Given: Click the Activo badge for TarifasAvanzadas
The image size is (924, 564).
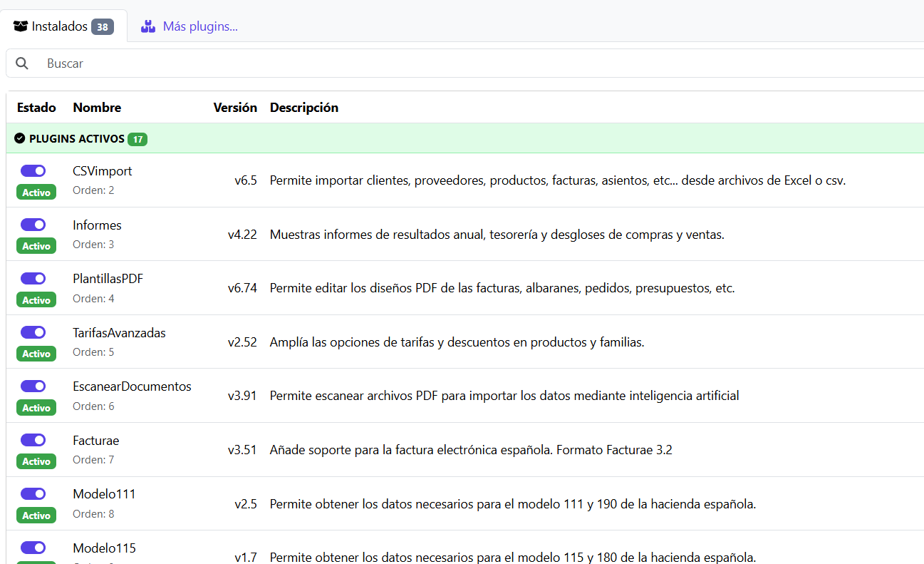Looking at the screenshot, I should (x=36, y=354).
